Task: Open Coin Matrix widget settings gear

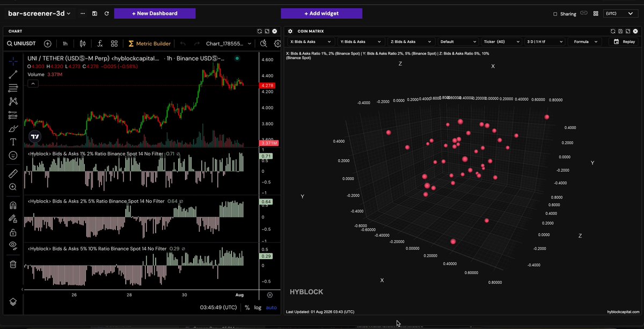Action: pos(290,31)
